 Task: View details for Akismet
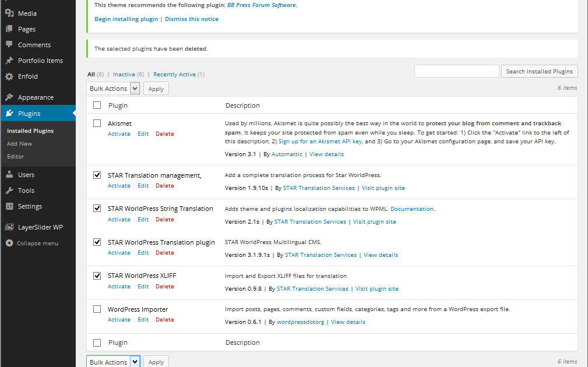[326, 154]
